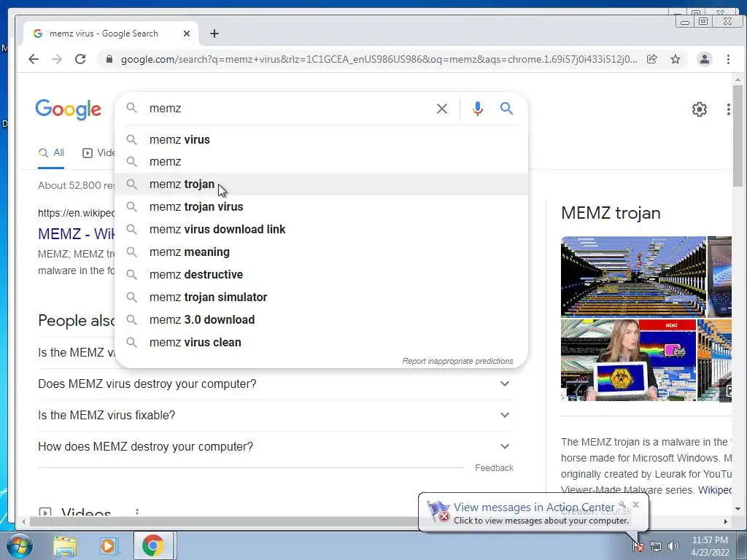Image resolution: width=747 pixels, height=560 pixels.
Task: Click the Action Center flag tray icon
Action: [638, 546]
